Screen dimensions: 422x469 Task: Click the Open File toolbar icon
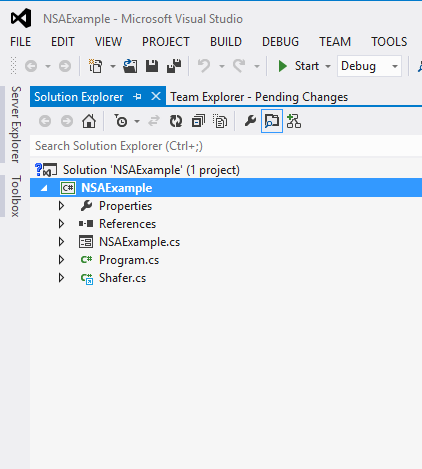point(130,66)
